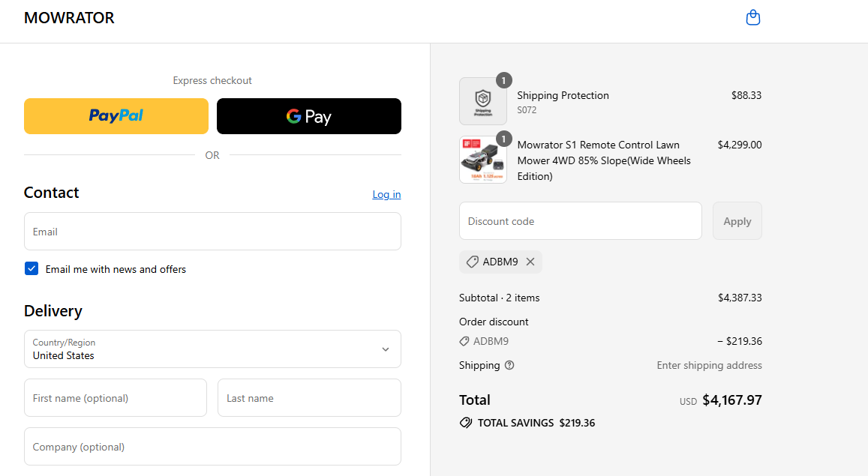Apply the discount code
The image size is (868, 476).
[737, 220]
